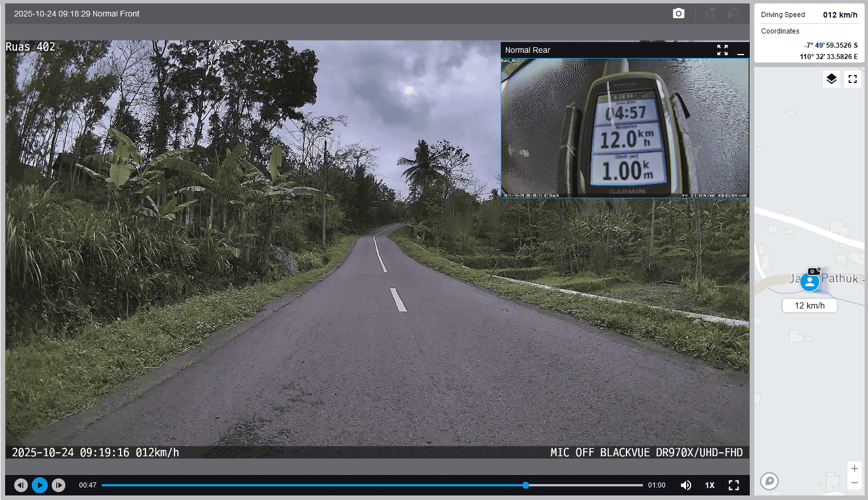Capture a snapshot with the camera icon
This screenshot has width=868, height=500.
tap(678, 14)
